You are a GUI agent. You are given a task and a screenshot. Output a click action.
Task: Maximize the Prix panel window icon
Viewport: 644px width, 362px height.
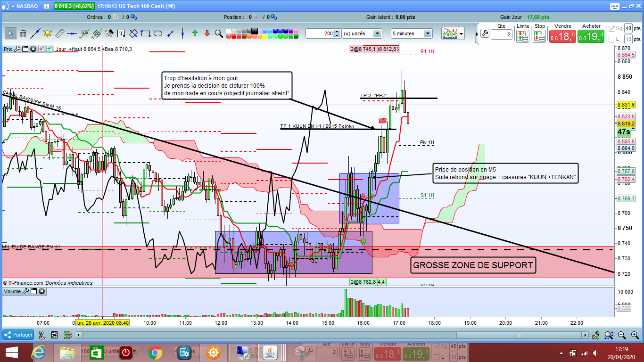click(x=25, y=49)
